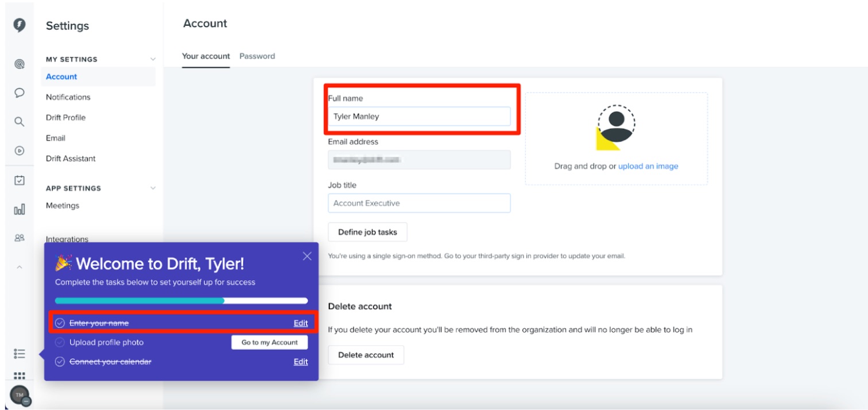The width and height of the screenshot is (868, 410).
Task: Click the check circle beside Connect your calendar
Action: tap(60, 362)
